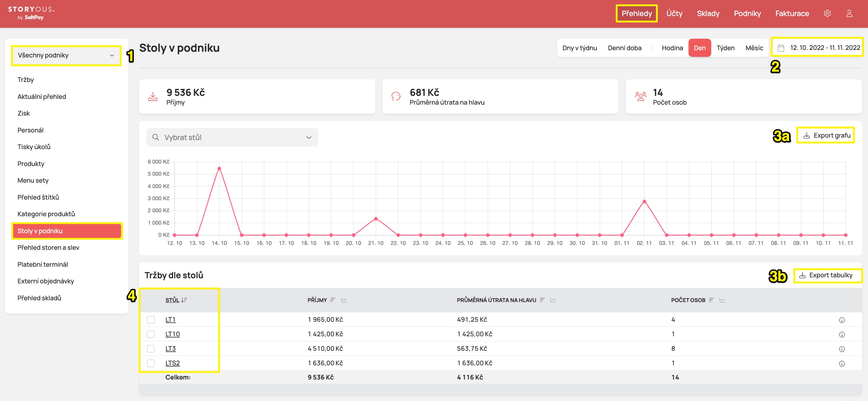The height and width of the screenshot is (401, 868).
Task: Open the user profile icon
Action: 849,14
